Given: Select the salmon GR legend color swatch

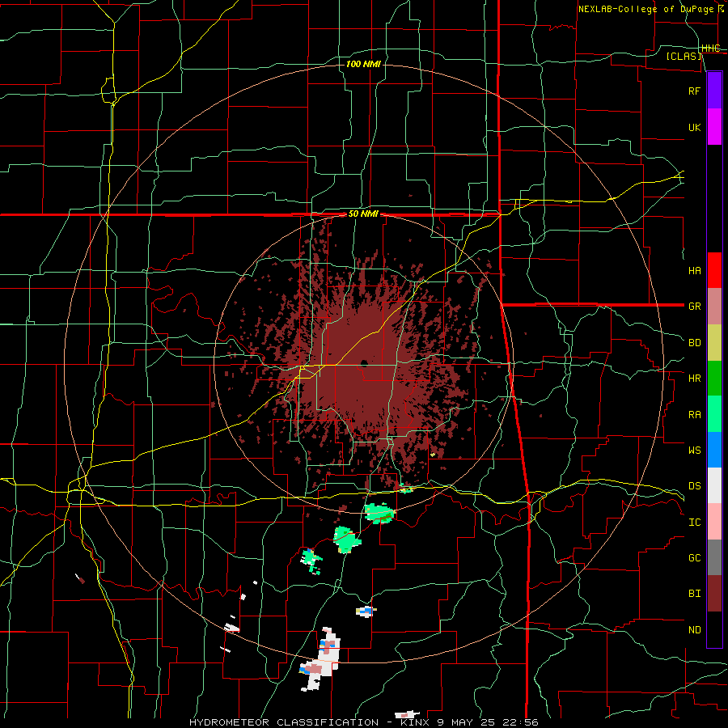Looking at the screenshot, I should tap(714, 307).
